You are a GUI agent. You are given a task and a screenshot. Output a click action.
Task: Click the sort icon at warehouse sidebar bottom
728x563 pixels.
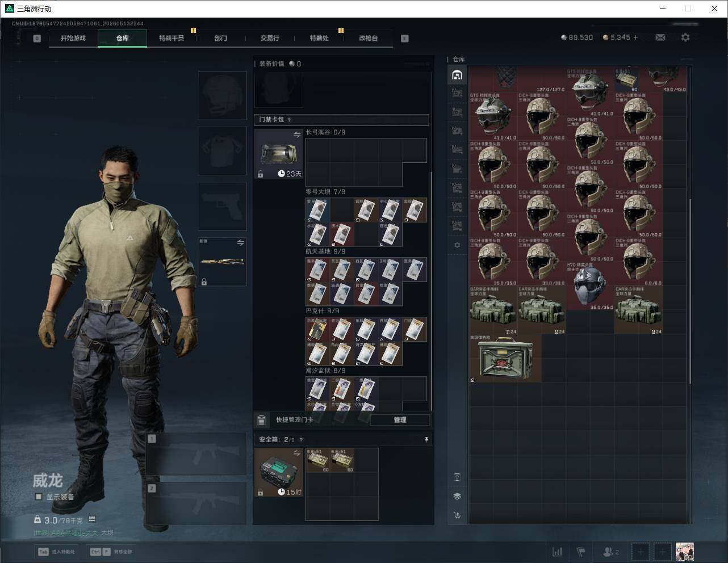[x=457, y=515]
